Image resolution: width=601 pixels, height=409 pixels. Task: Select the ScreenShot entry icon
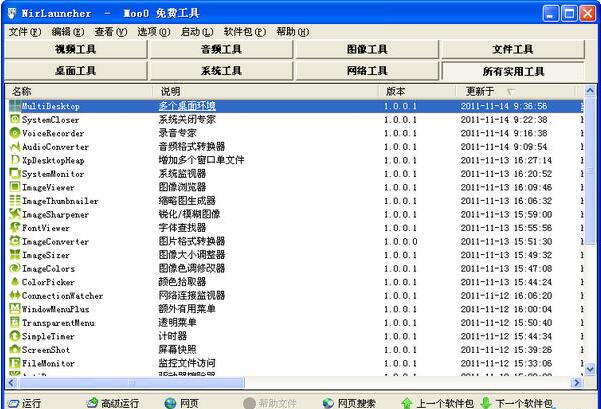pos(15,350)
